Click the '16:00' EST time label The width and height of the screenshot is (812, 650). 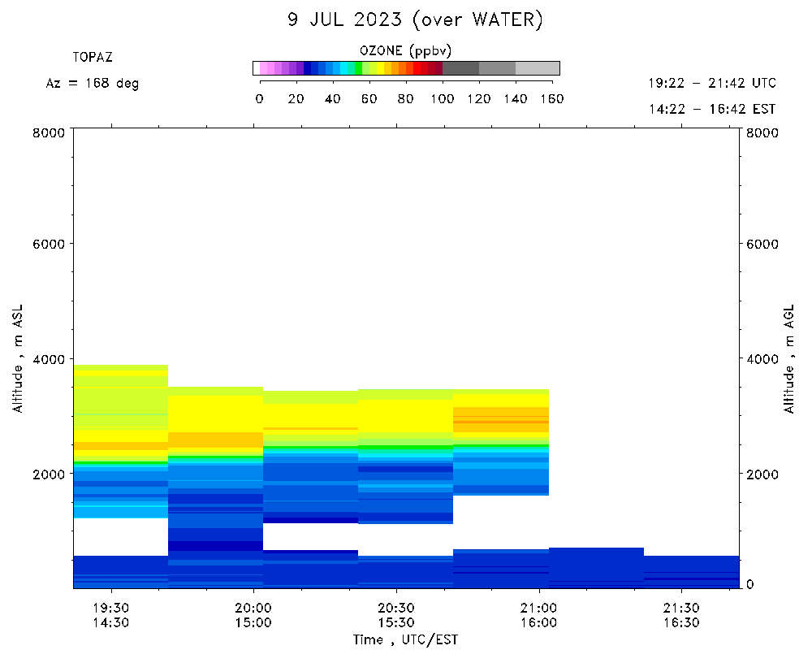(539, 622)
